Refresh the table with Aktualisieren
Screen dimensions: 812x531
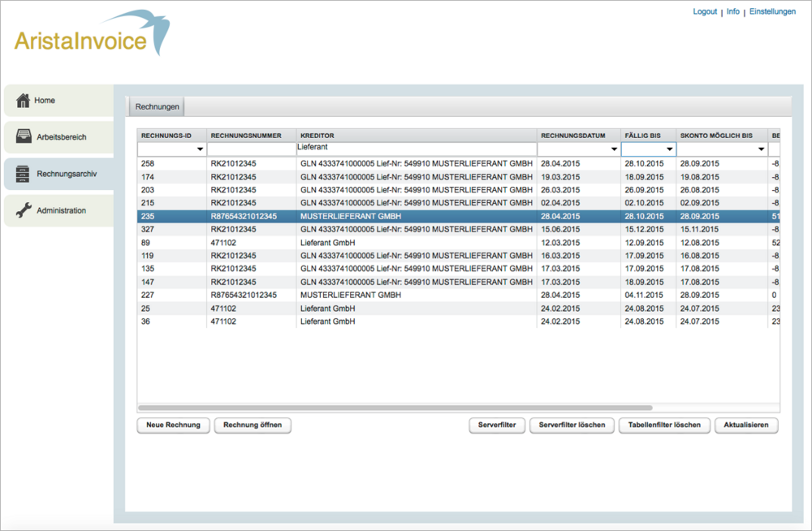(x=746, y=425)
